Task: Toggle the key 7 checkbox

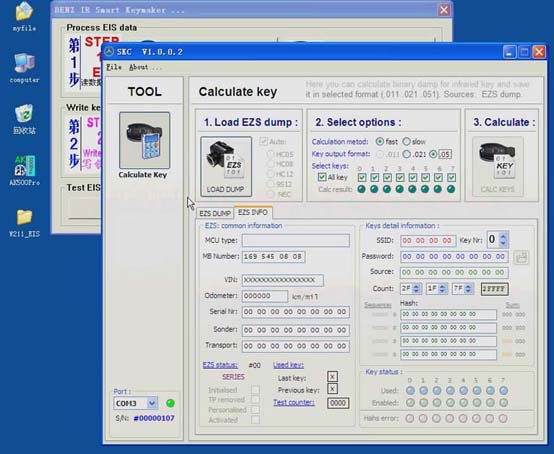Action: click(x=451, y=177)
